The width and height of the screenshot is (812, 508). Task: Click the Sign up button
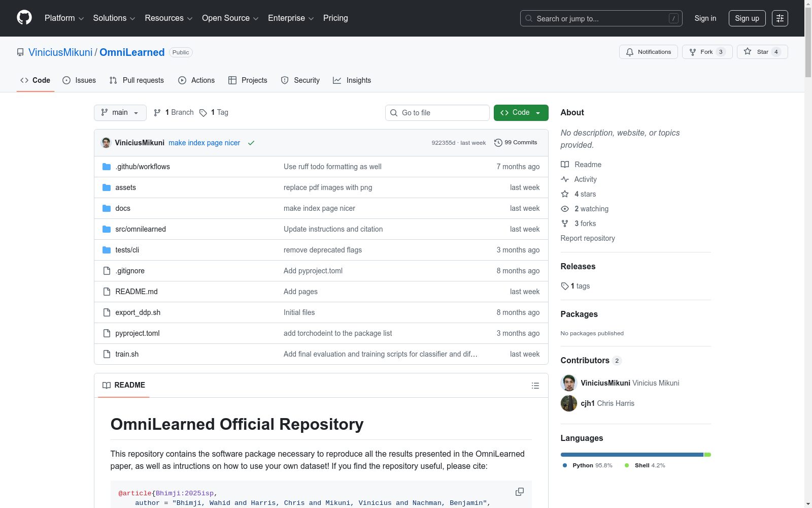pyautogui.click(x=747, y=18)
